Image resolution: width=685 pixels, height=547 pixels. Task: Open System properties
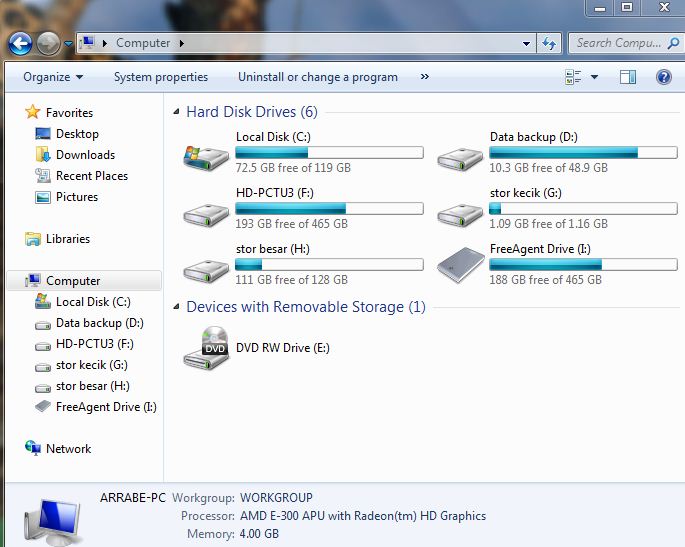tap(161, 77)
